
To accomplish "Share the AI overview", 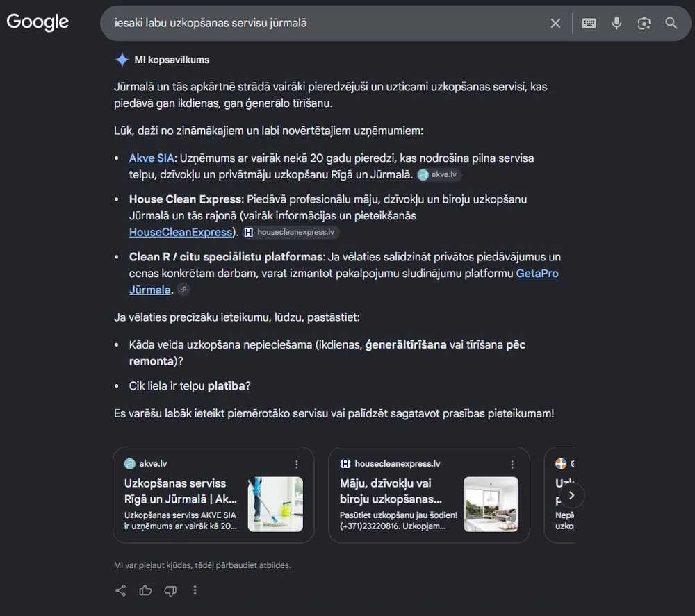I will (120, 590).
